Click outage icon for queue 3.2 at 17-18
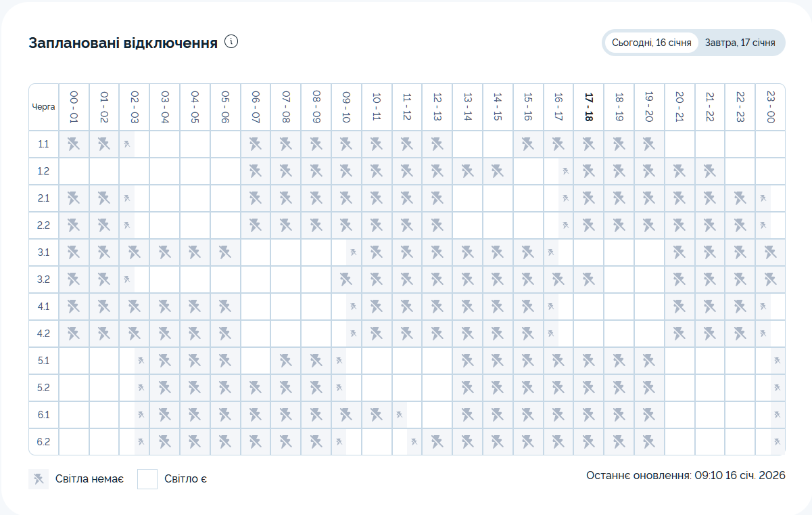Screen dimensions: 812x515 pos(588,279)
